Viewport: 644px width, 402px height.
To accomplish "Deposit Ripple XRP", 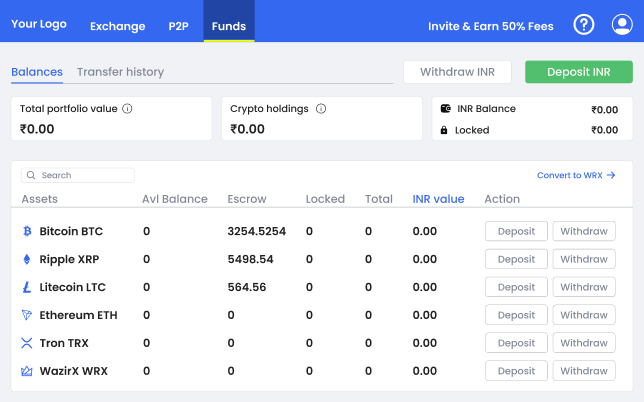I will click(x=516, y=259).
